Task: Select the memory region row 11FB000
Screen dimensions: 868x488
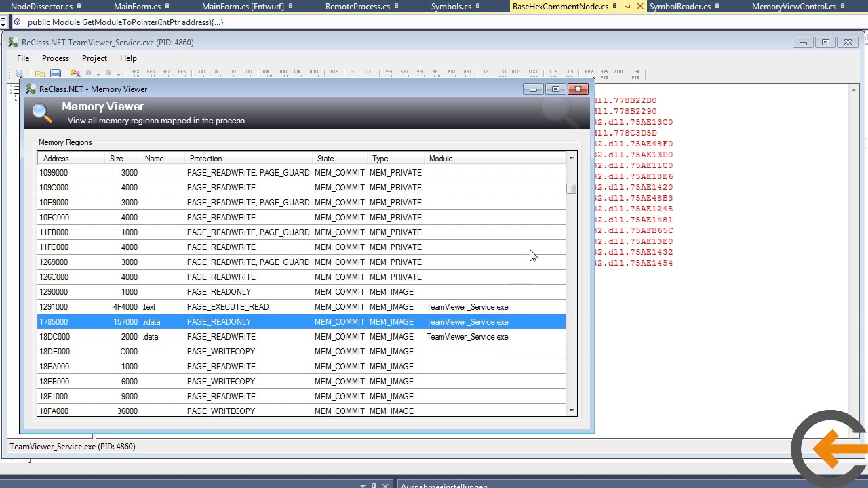Action: 301,232
